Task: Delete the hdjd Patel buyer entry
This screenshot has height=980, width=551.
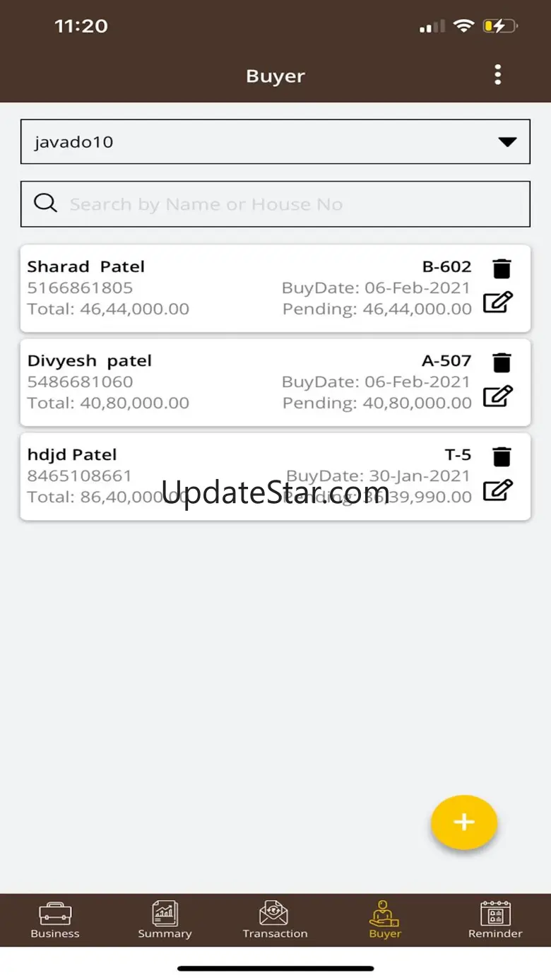Action: pos(502,457)
